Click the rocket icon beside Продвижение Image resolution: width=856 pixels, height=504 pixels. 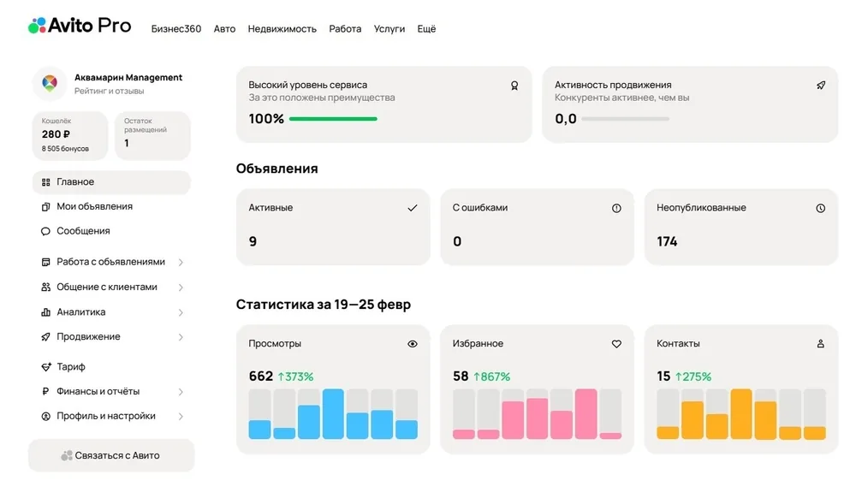[46, 337]
